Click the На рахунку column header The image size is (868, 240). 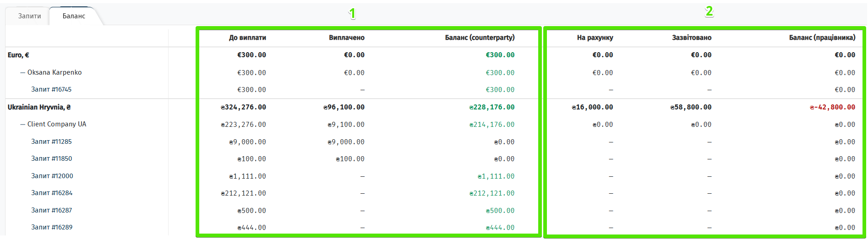click(595, 38)
